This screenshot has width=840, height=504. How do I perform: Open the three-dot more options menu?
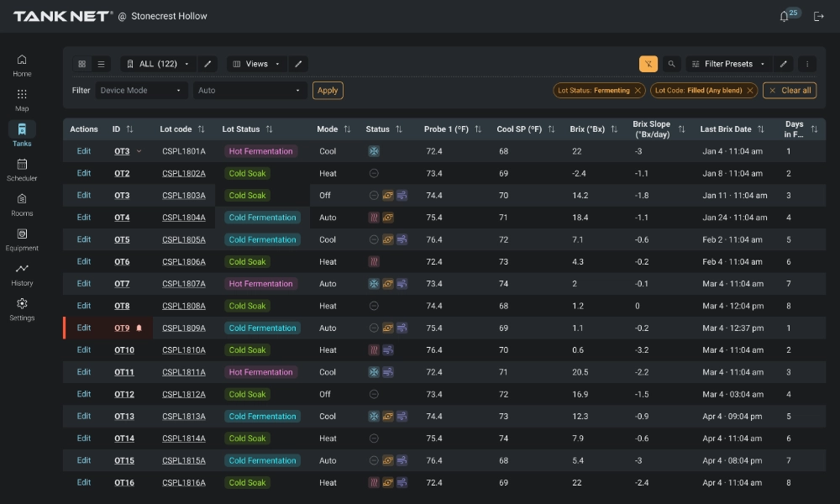pos(806,64)
